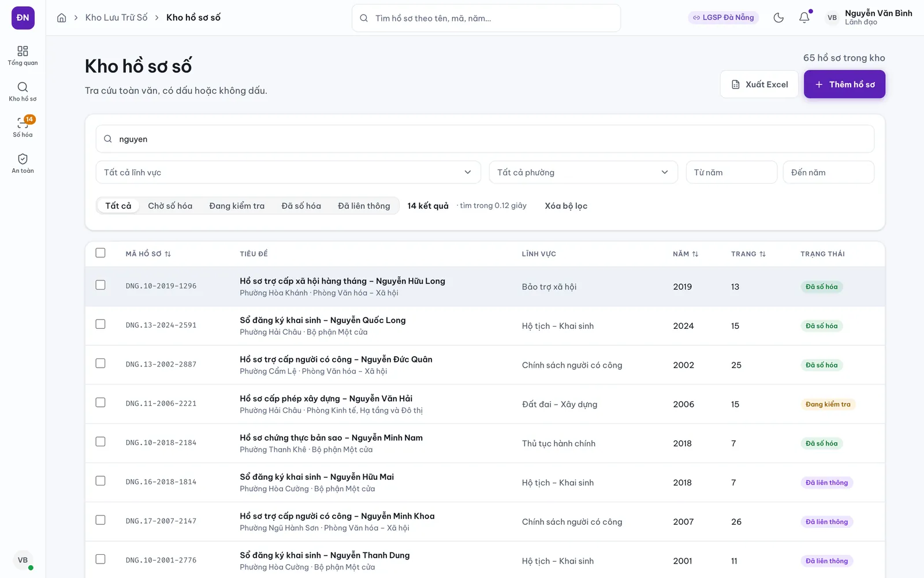Open Số hóa sidebar item
This screenshot has width=924, height=578.
(x=23, y=127)
